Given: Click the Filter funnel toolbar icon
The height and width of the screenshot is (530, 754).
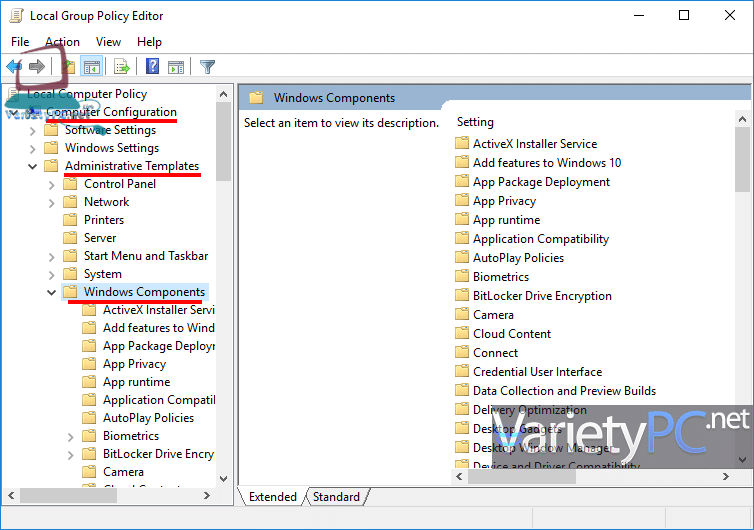Looking at the screenshot, I should 207,67.
